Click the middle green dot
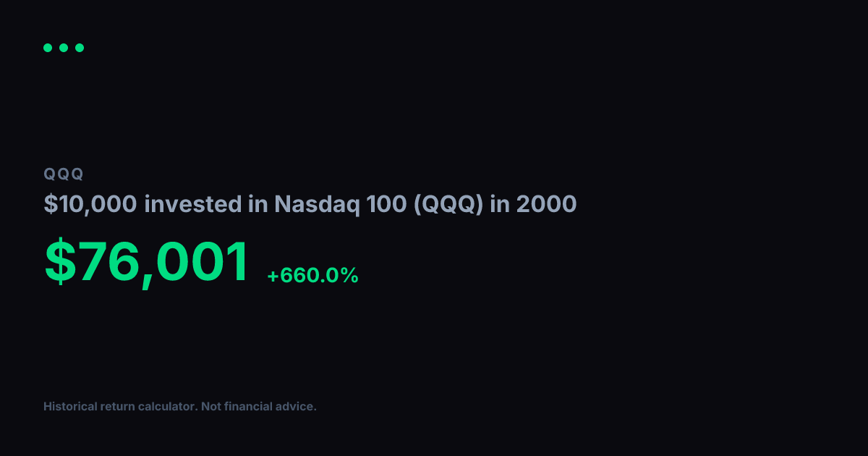Image resolution: width=868 pixels, height=456 pixels. point(64,48)
